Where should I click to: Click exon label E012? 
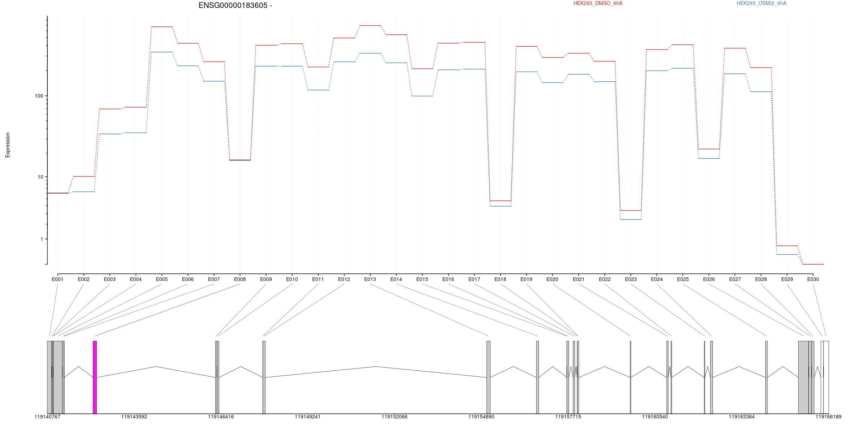(344, 279)
